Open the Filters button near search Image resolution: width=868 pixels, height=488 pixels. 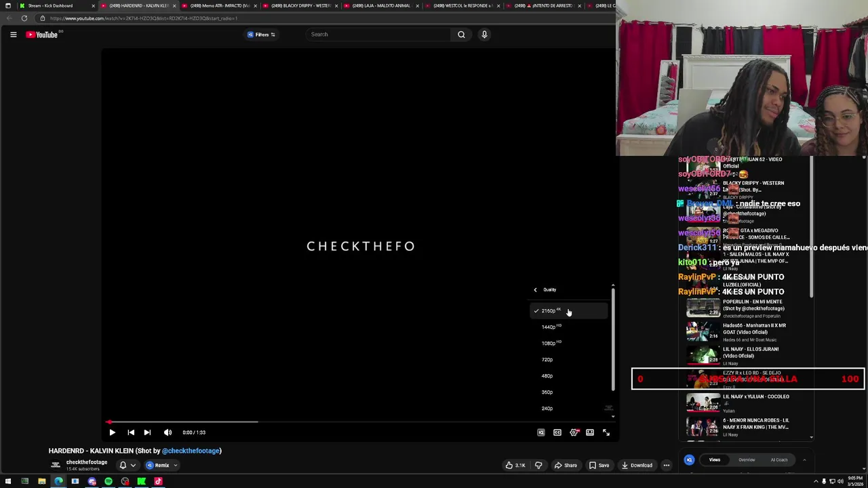262,35
